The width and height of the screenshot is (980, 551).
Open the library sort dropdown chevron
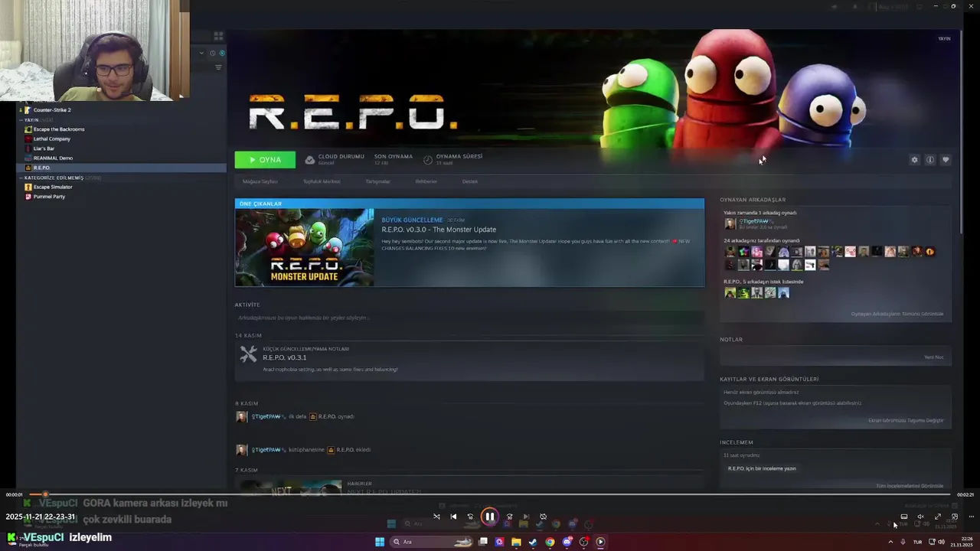[202, 53]
